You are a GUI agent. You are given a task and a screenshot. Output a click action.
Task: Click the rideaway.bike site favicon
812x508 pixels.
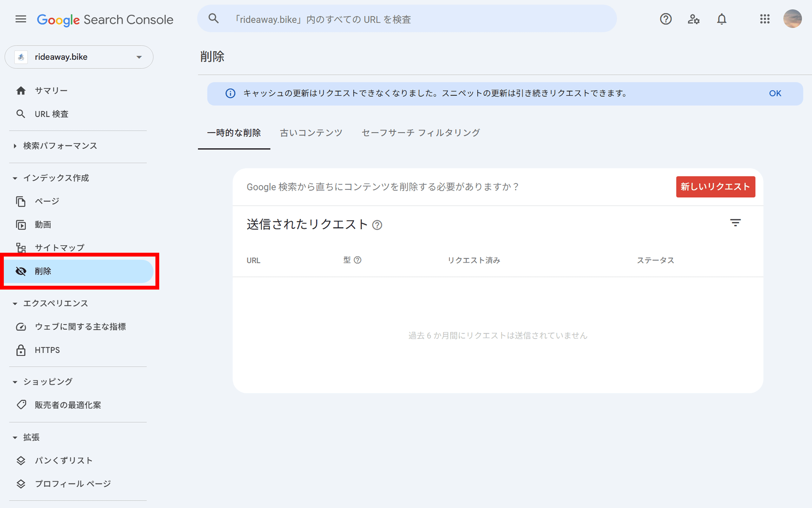click(x=21, y=57)
